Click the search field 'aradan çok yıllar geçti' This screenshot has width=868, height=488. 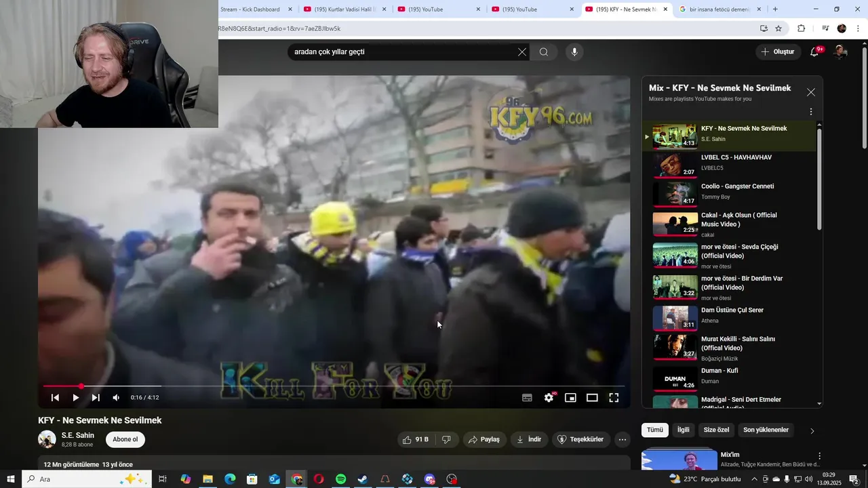pos(403,52)
